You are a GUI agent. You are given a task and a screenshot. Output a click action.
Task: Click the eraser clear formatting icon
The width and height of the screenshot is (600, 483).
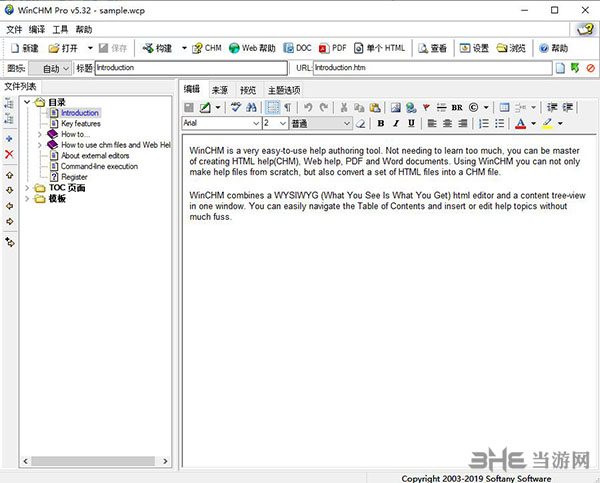pyautogui.click(x=360, y=123)
